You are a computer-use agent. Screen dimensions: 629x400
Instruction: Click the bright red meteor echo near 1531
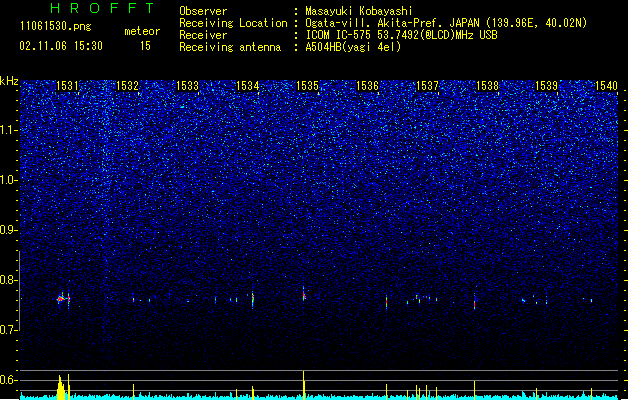(x=61, y=298)
